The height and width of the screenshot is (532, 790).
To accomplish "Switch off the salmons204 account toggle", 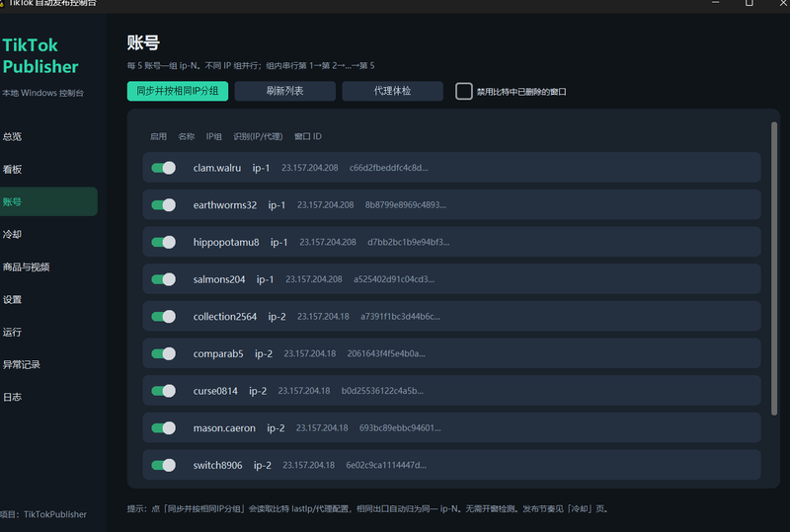I will point(163,279).
